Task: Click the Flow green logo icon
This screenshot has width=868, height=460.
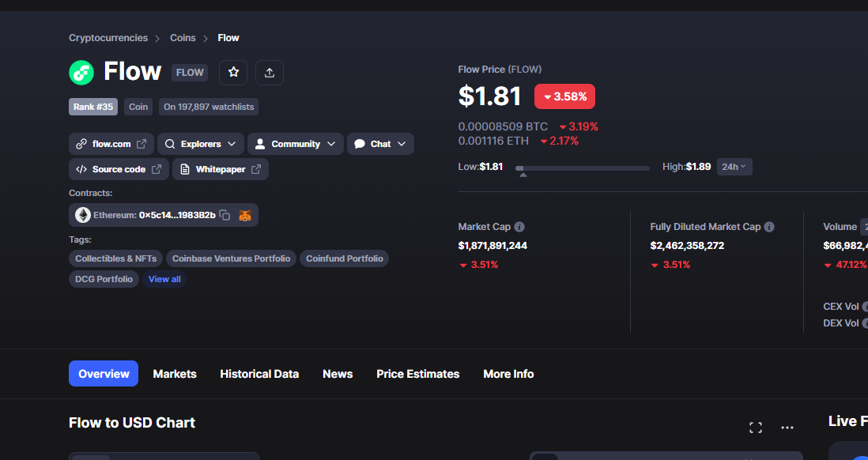Action: [81, 73]
